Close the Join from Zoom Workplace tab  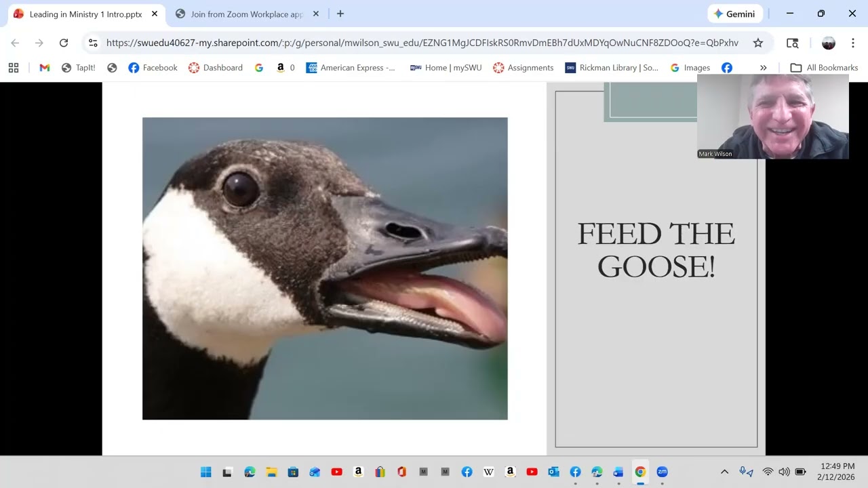pos(315,14)
